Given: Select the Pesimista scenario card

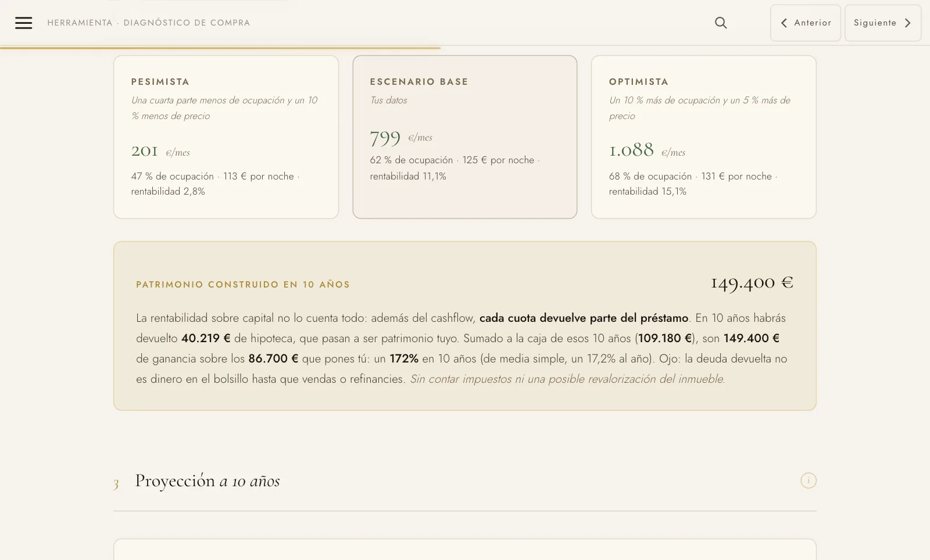Looking at the screenshot, I should (226, 137).
